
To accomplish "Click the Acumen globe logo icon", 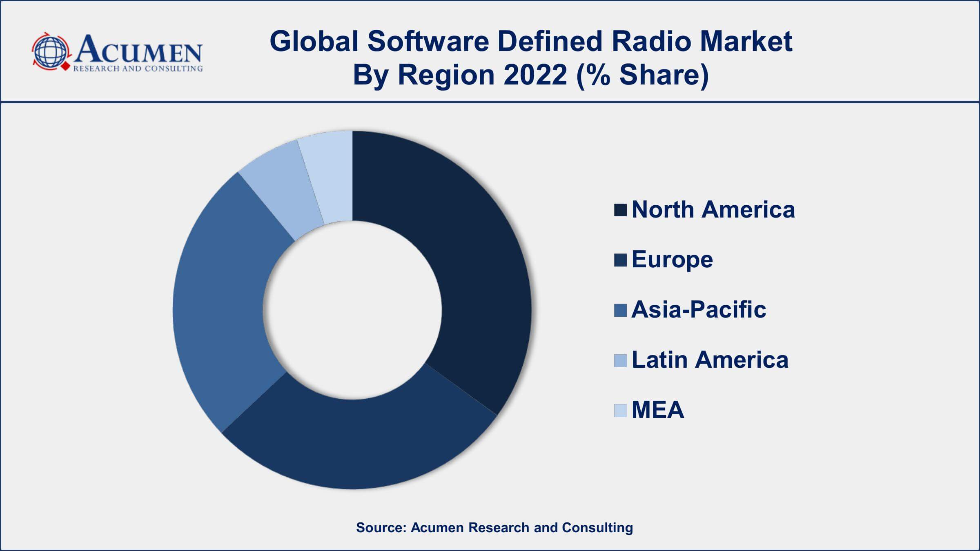I will [x=51, y=52].
